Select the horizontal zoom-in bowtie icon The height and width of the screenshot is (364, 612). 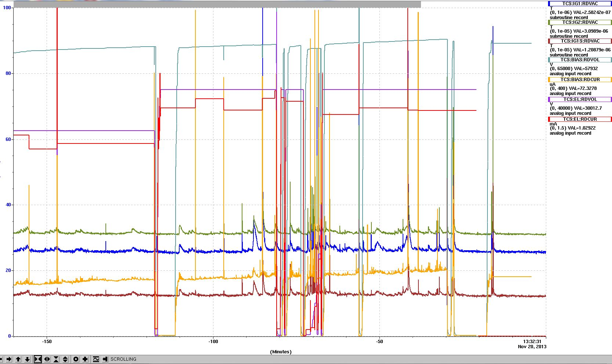[x=38, y=359]
